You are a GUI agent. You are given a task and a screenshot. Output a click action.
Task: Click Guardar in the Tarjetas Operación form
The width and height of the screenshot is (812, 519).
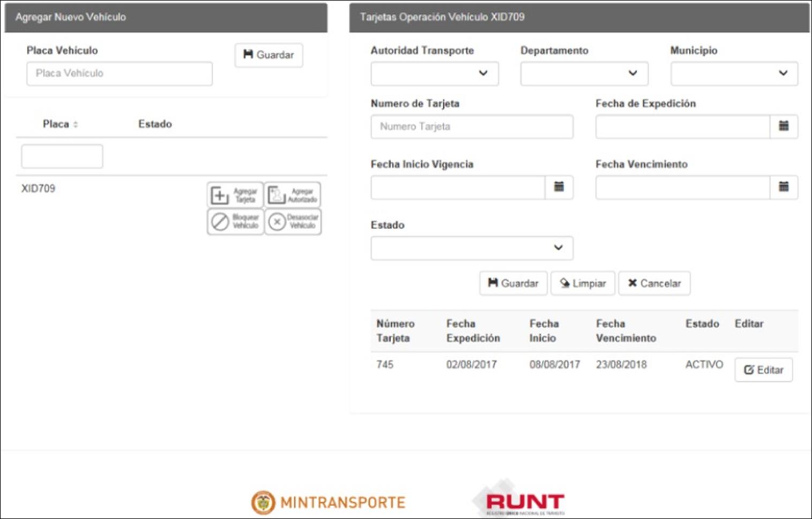click(x=513, y=283)
